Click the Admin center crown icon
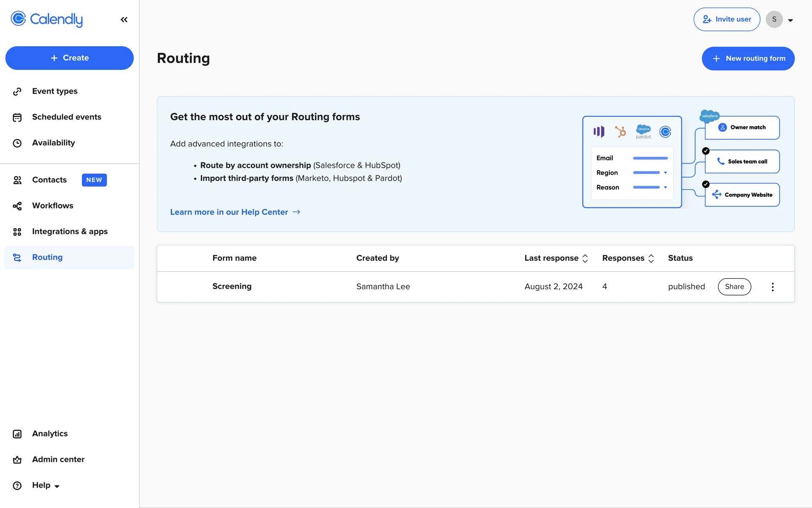The height and width of the screenshot is (508, 812). tap(17, 460)
